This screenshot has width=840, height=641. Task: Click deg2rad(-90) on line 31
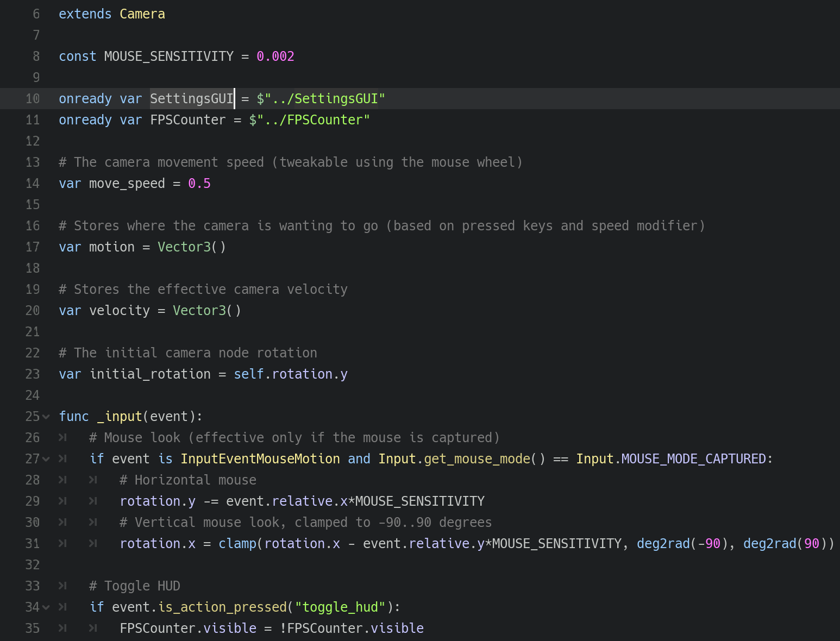tap(682, 544)
